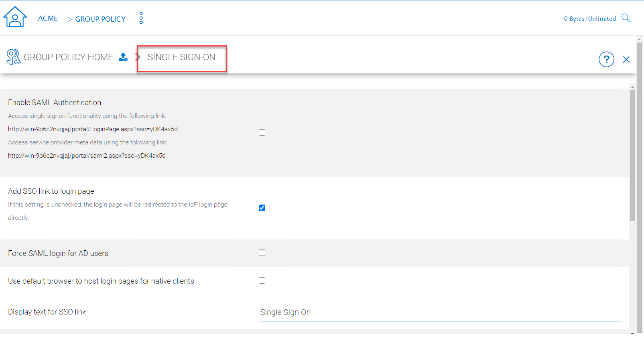The image size is (644, 351).
Task: Go to GROUP POLICY breadcrumb
Action: pos(100,19)
